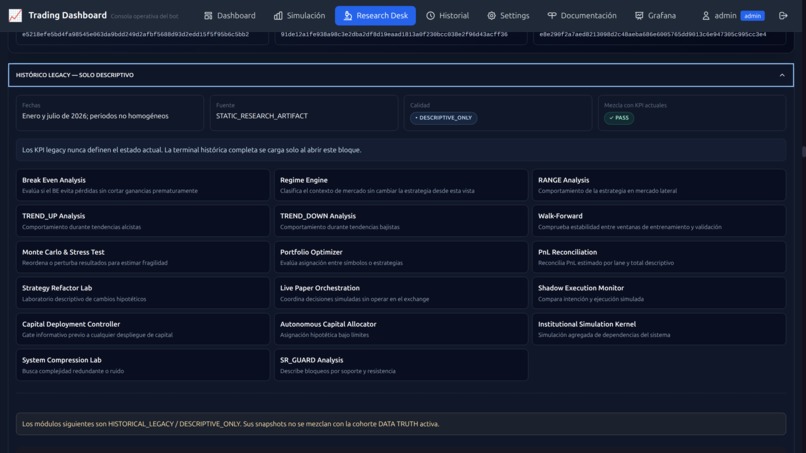The height and width of the screenshot is (453, 806).
Task: Click the Settings gear icon
Action: [x=491, y=16]
